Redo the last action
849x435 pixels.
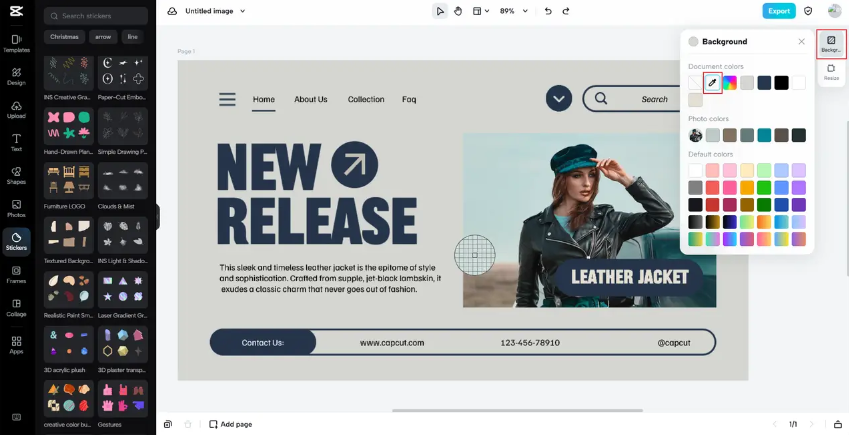tap(566, 11)
